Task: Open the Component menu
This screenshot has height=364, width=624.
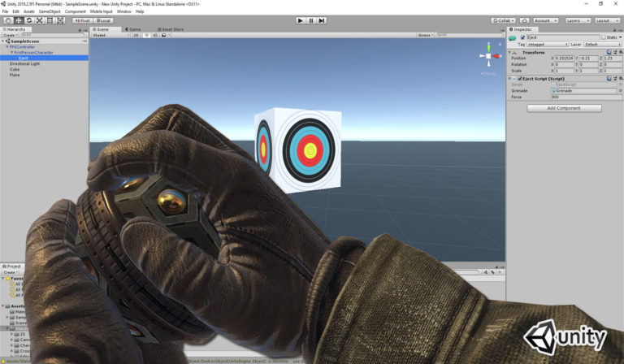Action: 76,11
